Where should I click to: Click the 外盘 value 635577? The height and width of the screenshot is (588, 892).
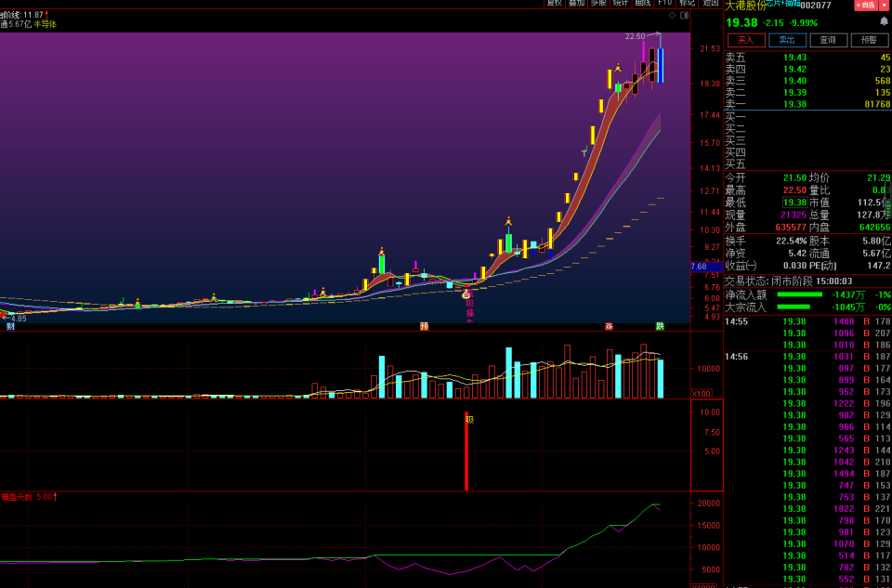coord(792,228)
